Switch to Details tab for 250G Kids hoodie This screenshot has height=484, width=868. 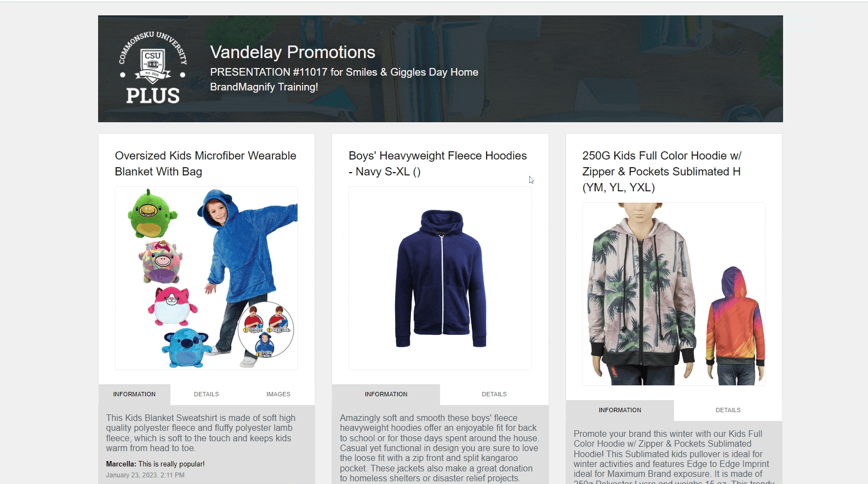click(728, 410)
